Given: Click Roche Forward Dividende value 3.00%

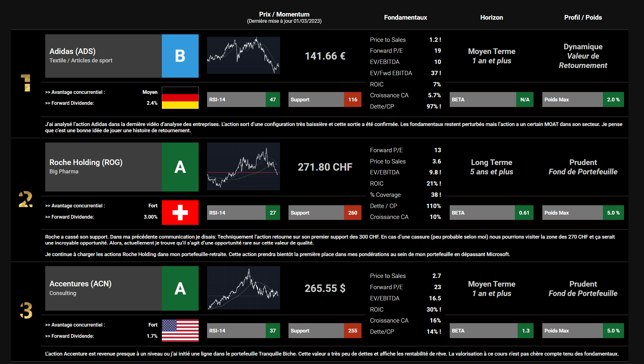Looking at the screenshot, I should (151, 217).
